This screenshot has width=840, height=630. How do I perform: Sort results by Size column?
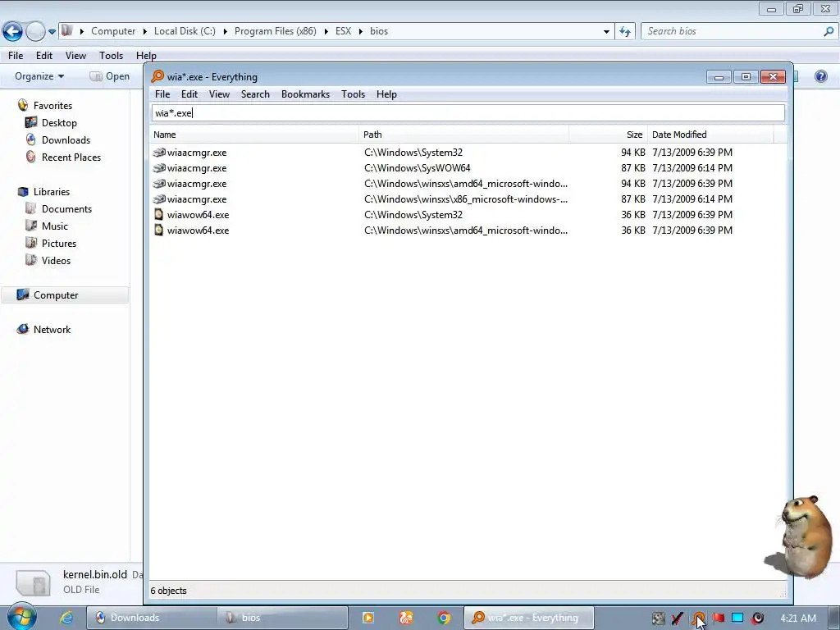609,135
